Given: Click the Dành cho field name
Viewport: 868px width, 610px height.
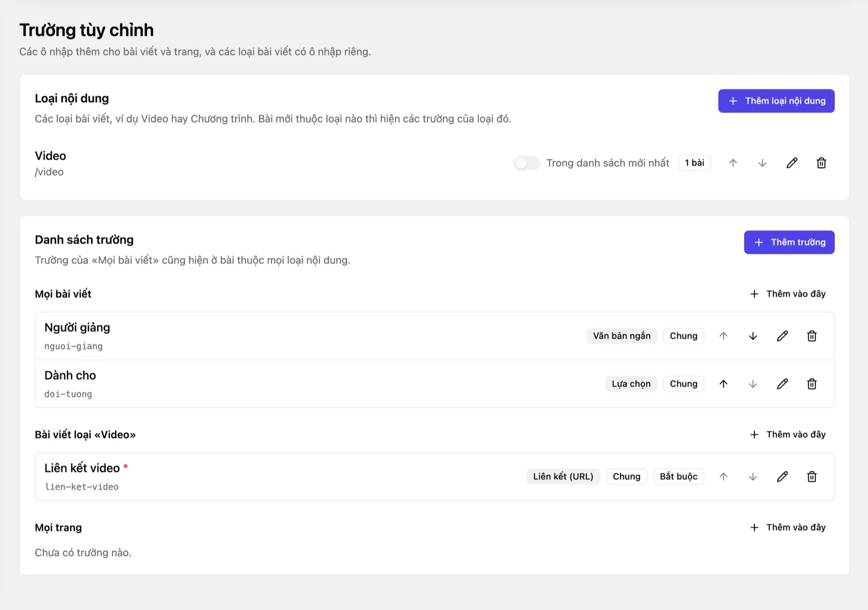Looking at the screenshot, I should (x=70, y=376).
